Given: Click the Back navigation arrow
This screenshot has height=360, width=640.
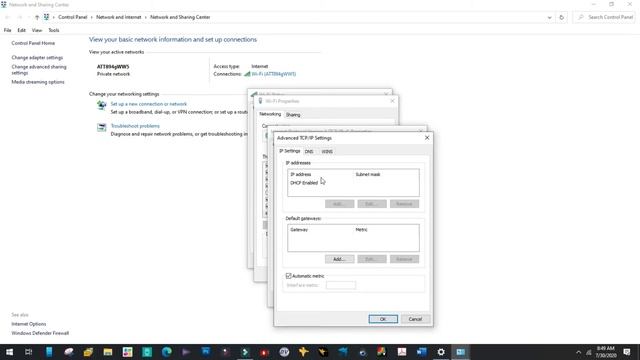Looking at the screenshot, I should click(x=7, y=17).
